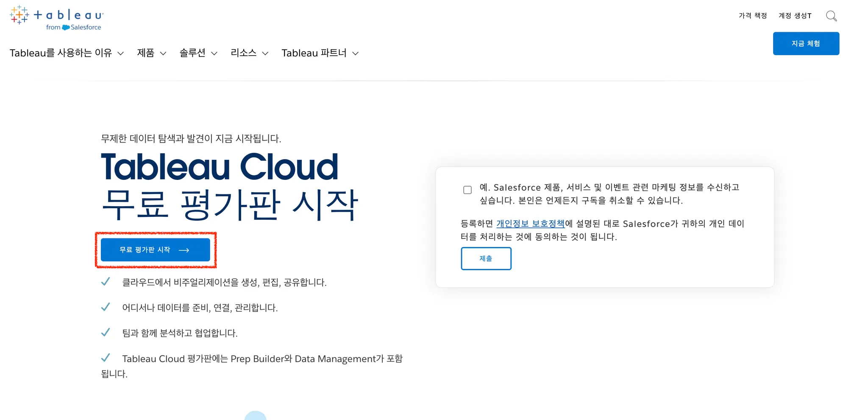Open the '솔루션' menu item
868x420 pixels.
192,53
